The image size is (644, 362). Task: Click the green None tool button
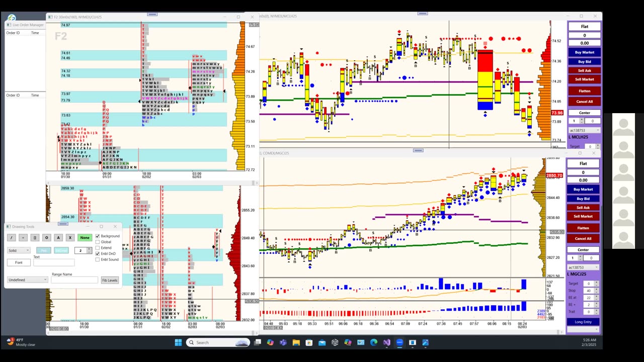pos(85,238)
